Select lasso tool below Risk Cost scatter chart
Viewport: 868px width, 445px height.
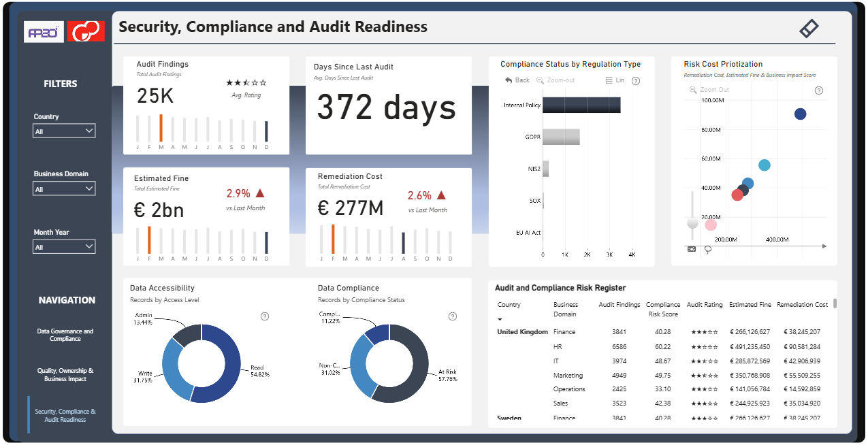(x=708, y=250)
